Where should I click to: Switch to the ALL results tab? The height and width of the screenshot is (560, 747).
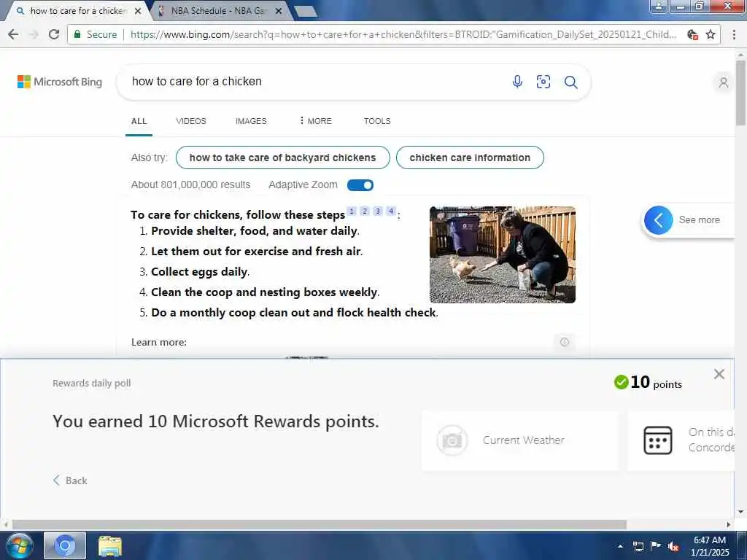tap(139, 121)
